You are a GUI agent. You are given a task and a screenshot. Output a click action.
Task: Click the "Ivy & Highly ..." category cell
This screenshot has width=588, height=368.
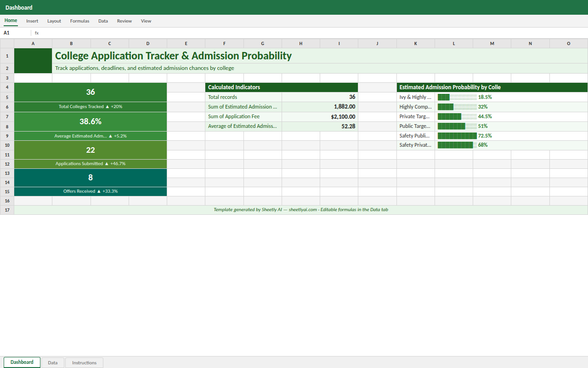(416, 97)
